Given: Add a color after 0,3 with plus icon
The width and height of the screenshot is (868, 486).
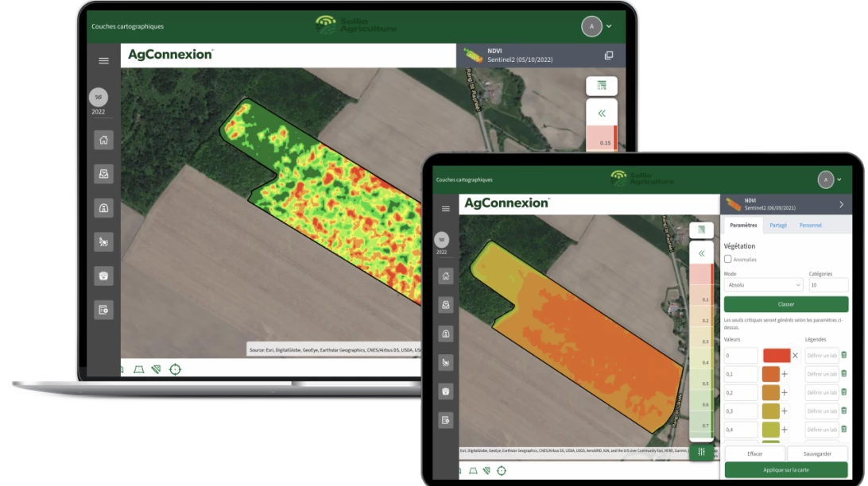Looking at the screenshot, I should tap(785, 411).
